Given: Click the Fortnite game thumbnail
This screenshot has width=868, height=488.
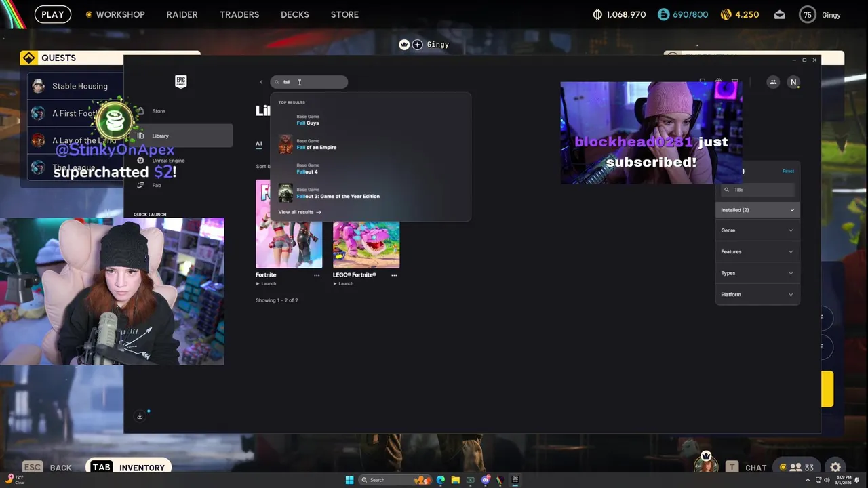Looking at the screenshot, I should [x=289, y=224].
